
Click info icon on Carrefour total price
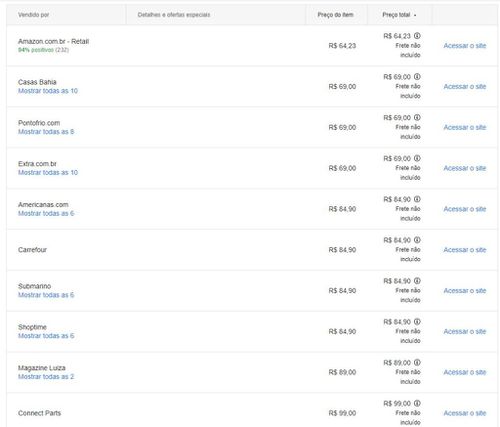coord(417,240)
